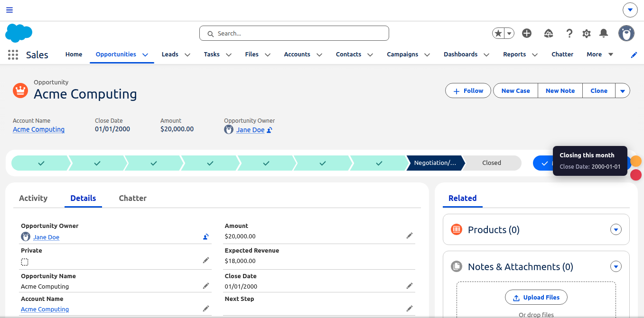Select the Closed stage on the path

tap(491, 163)
